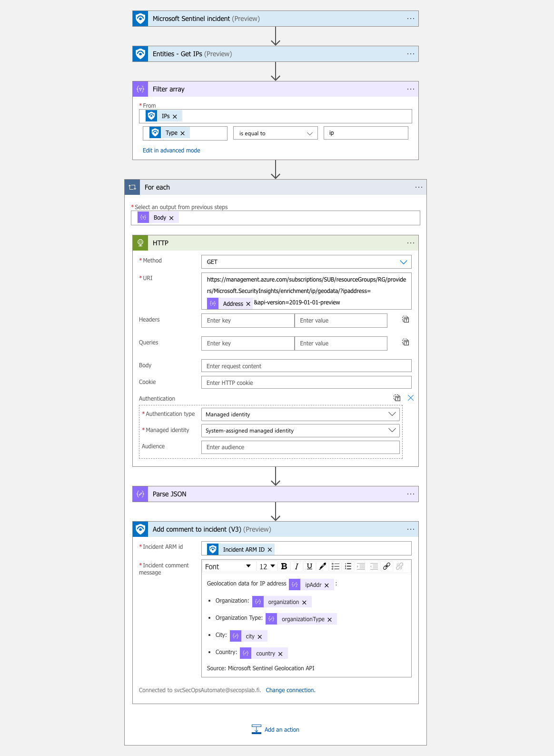Image resolution: width=554 pixels, height=756 pixels.
Task: Toggle italic formatting in the comment editor
Action: [297, 566]
